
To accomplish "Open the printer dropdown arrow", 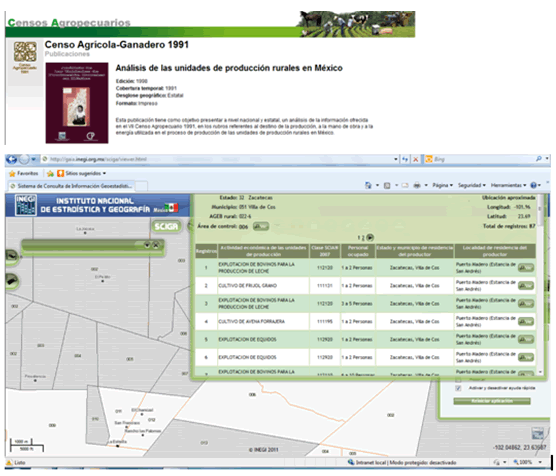I will click(426, 185).
